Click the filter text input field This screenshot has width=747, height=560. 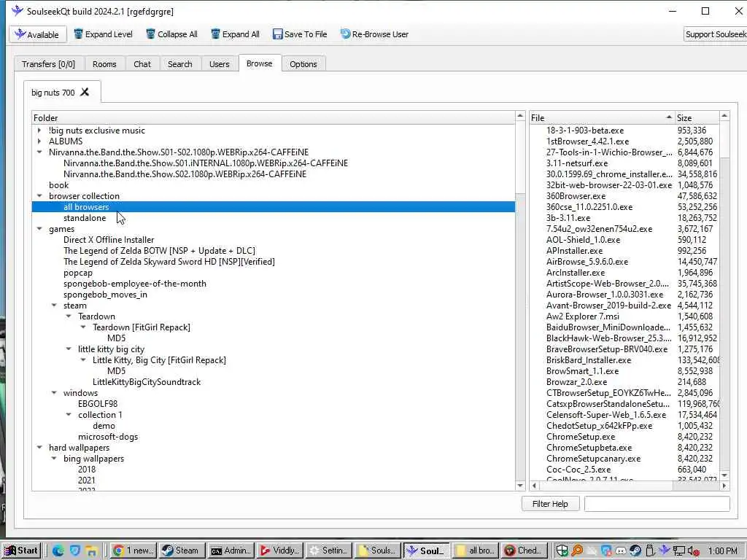657,504
